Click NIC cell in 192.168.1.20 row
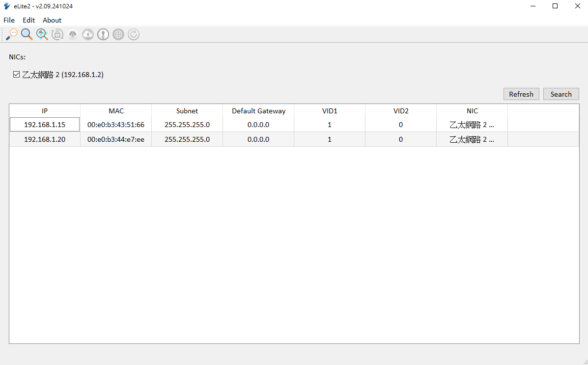The height and width of the screenshot is (365, 588). [x=472, y=139]
